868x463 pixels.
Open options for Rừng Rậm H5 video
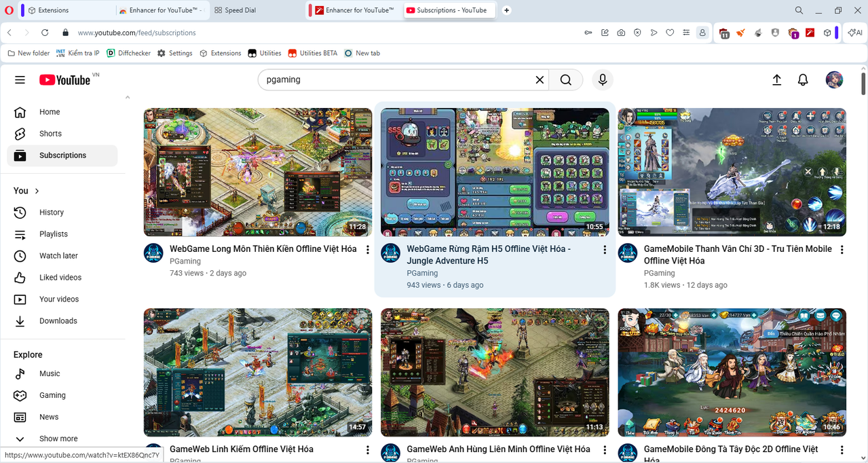pyautogui.click(x=605, y=250)
